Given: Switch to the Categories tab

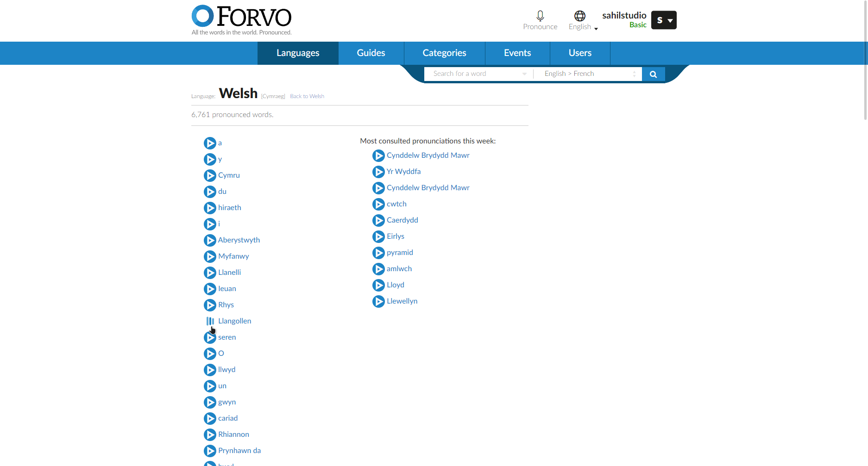Looking at the screenshot, I should point(444,53).
